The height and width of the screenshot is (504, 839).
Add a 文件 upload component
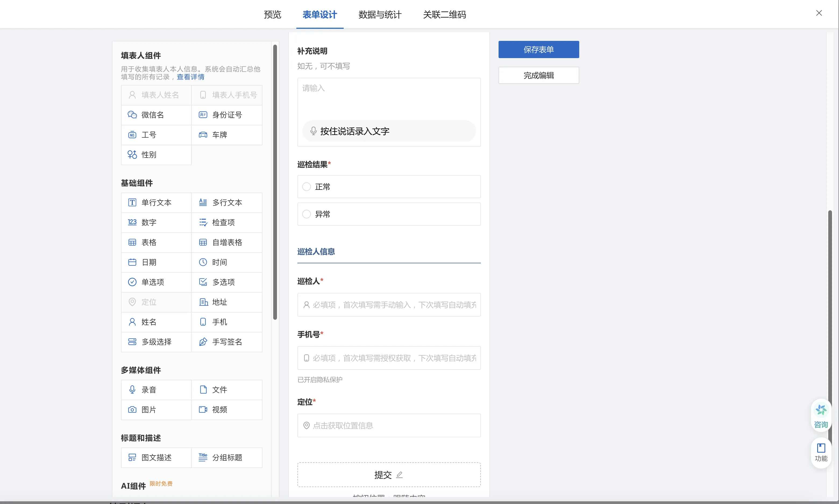click(227, 389)
